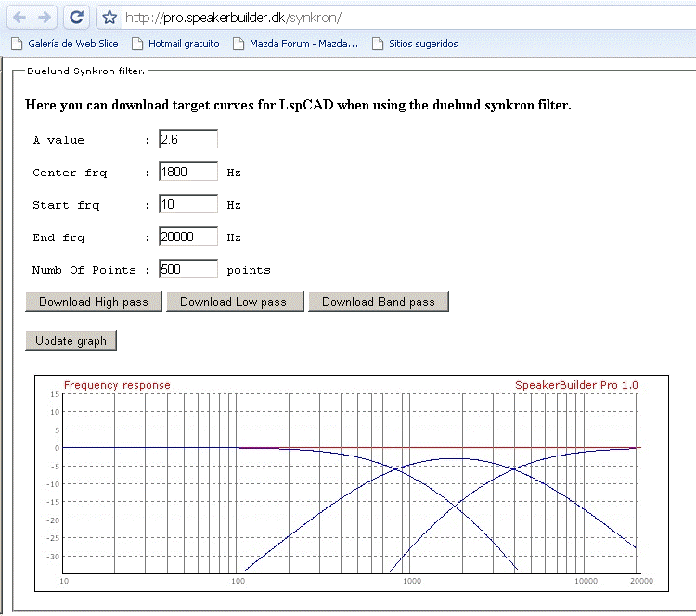696x616 pixels.
Task: Click the 15 y-axis label on graph
Action: click(x=55, y=394)
